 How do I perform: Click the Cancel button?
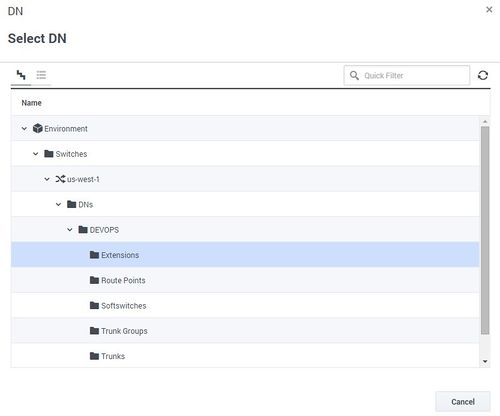click(463, 402)
